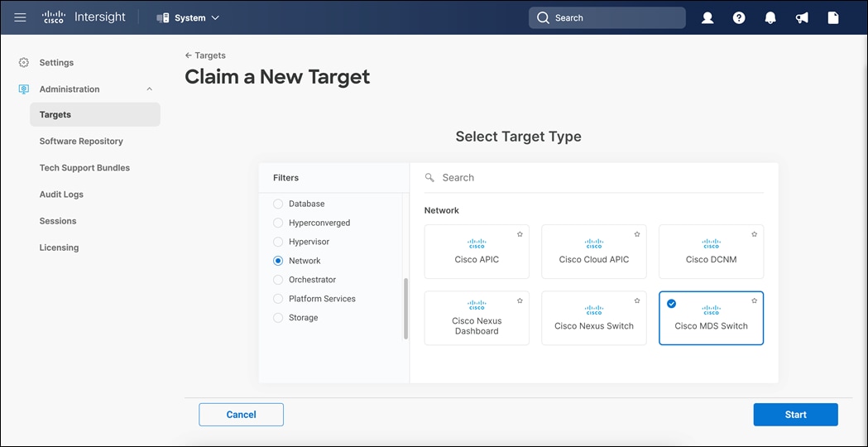The height and width of the screenshot is (447, 868).
Task: Select the Hypervisor filter radio button
Action: [278, 242]
